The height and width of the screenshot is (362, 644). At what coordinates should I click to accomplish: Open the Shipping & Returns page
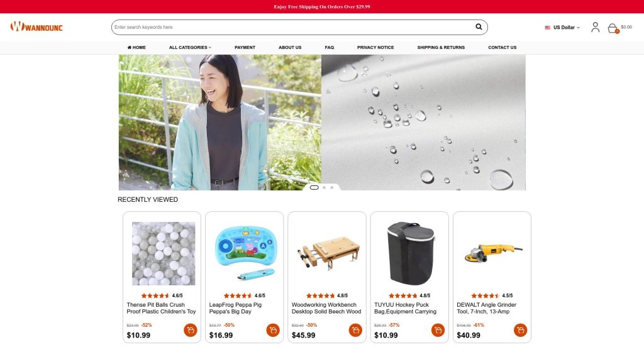[441, 48]
